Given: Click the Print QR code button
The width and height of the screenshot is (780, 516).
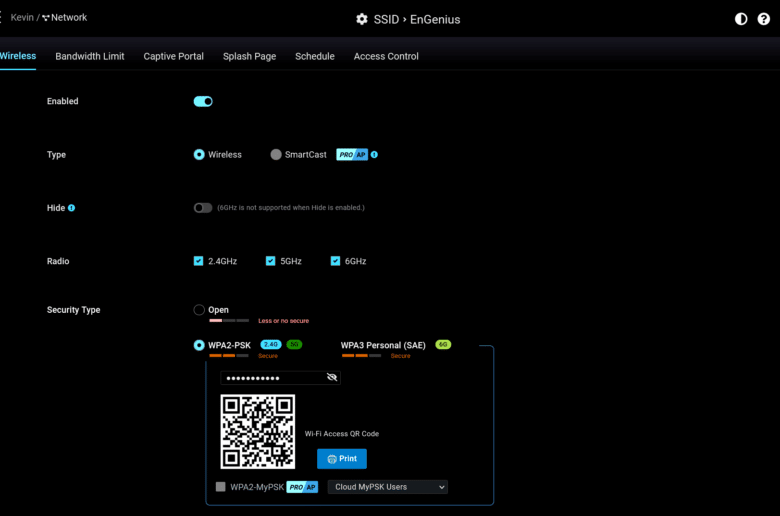Looking at the screenshot, I should point(342,459).
